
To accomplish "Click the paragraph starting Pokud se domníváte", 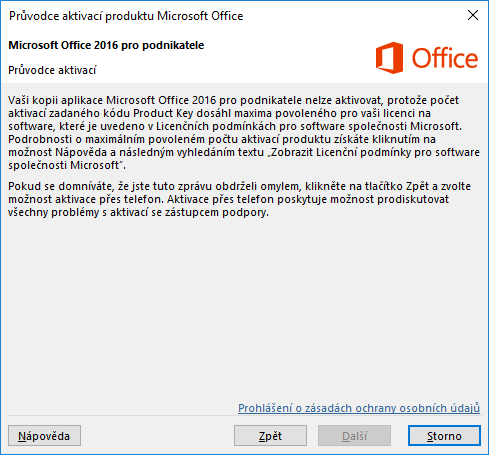I will click(x=239, y=199).
